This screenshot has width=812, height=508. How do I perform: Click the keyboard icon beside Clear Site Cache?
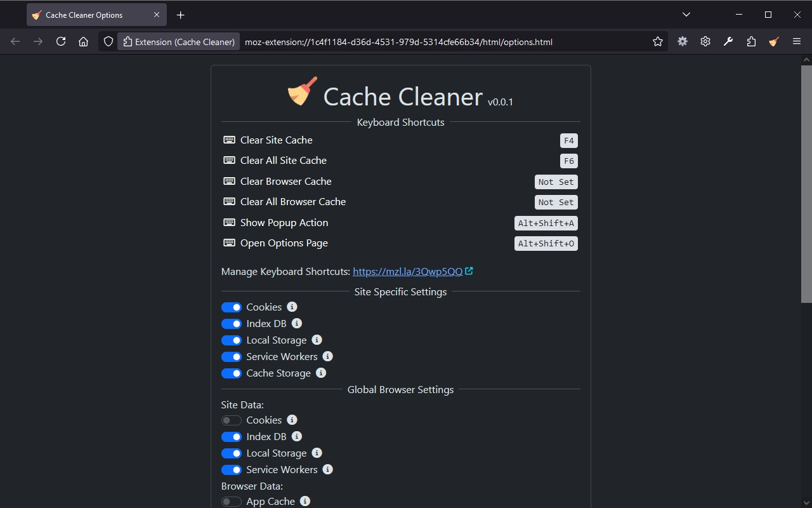229,140
